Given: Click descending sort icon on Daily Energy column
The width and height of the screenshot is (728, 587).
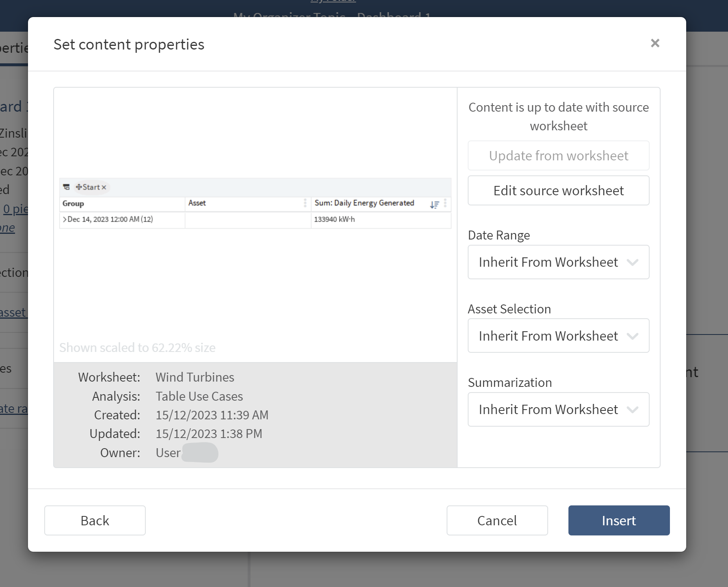Looking at the screenshot, I should pyautogui.click(x=434, y=205).
